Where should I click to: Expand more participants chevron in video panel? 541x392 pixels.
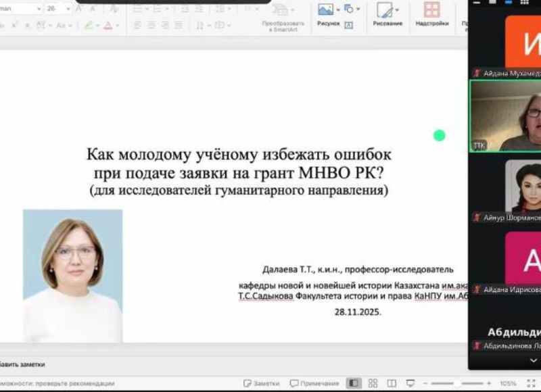(534, 361)
